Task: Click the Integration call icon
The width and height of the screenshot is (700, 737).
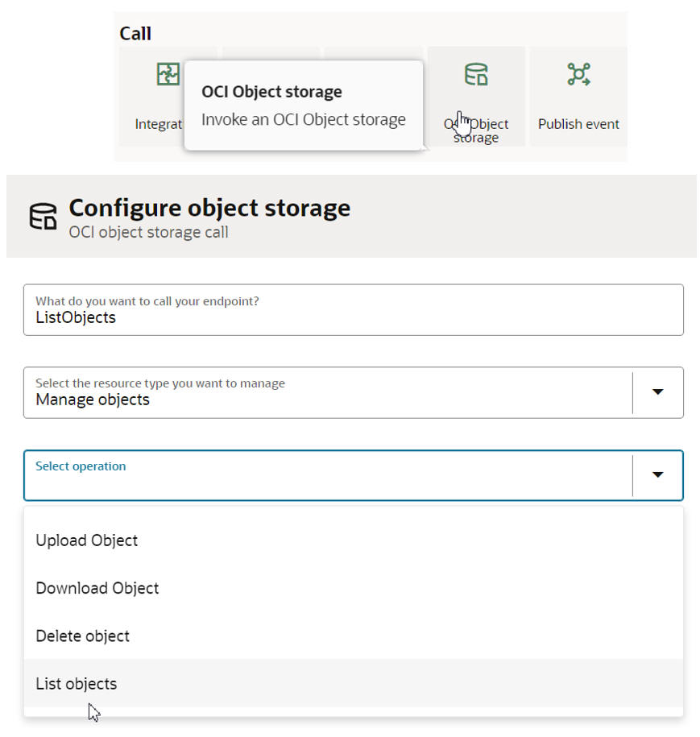Action: pos(168,75)
